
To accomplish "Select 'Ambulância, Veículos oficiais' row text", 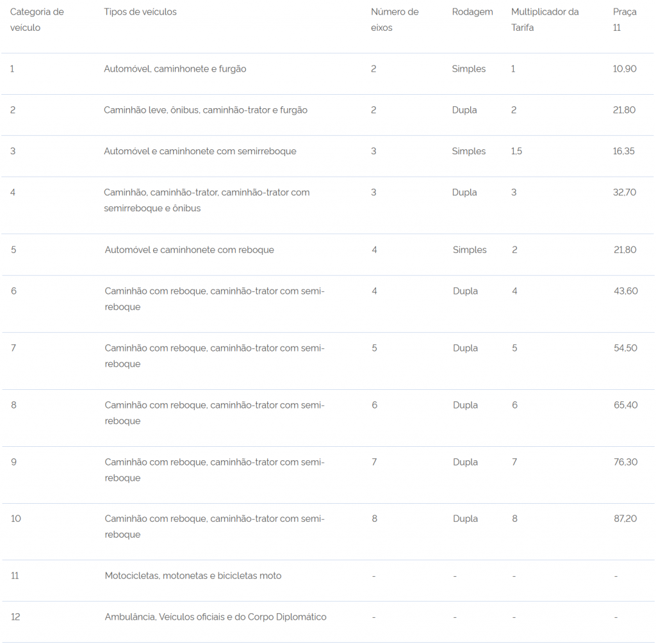I will 215,617.
